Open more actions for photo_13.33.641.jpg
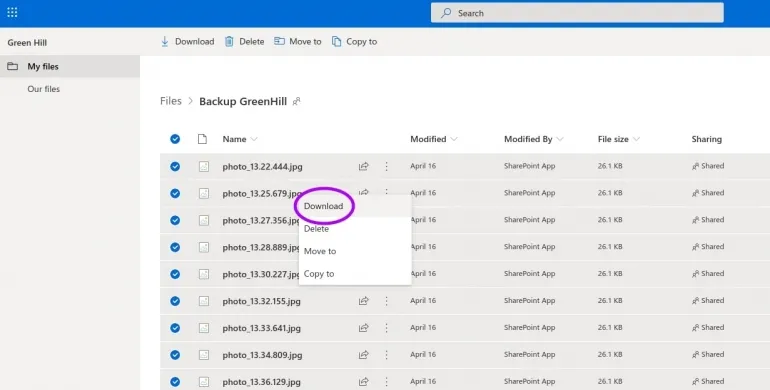Image resolution: width=770 pixels, height=390 pixels. 386,328
